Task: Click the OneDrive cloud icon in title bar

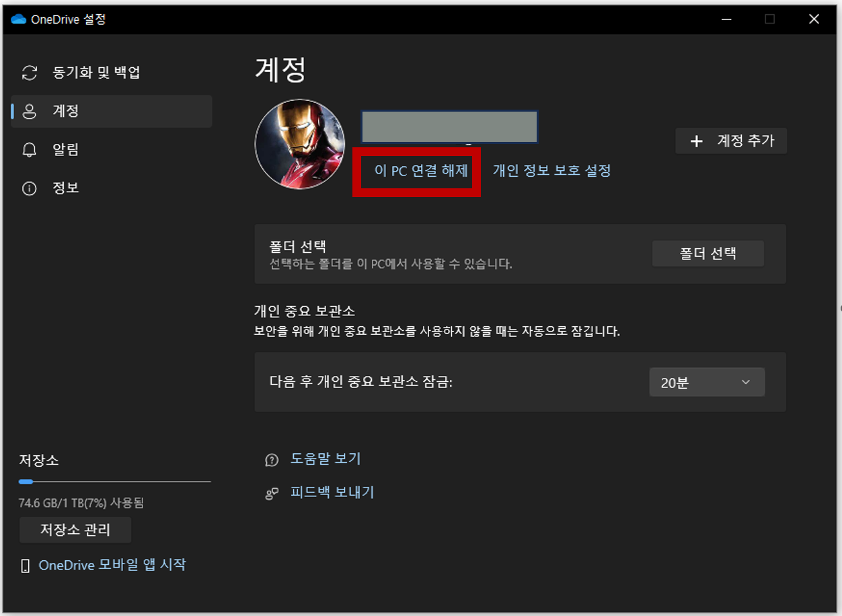Action: pos(18,20)
